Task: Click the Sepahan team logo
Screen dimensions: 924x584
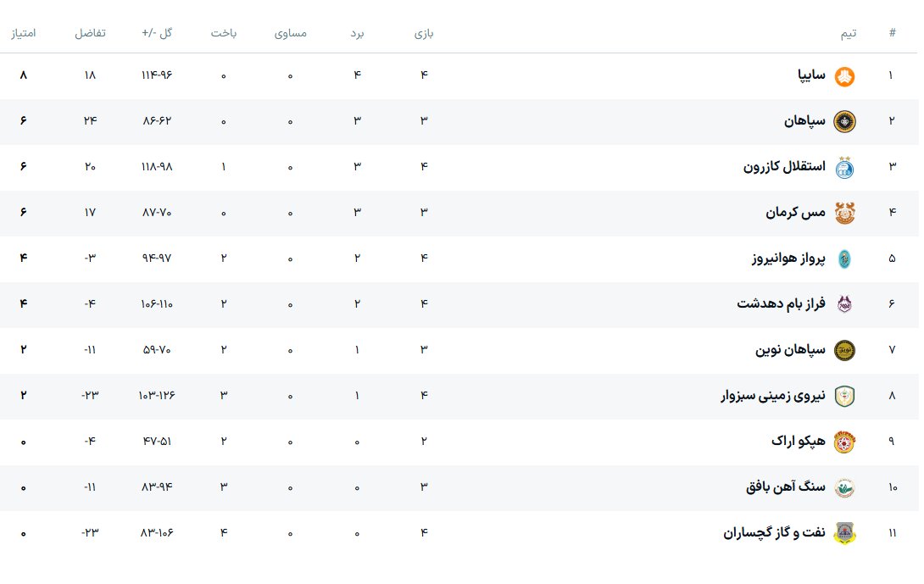Action: coord(844,121)
